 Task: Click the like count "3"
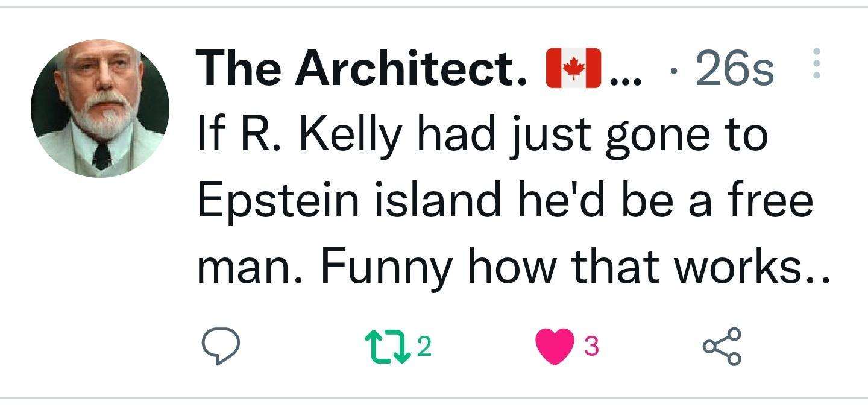pos(591,346)
